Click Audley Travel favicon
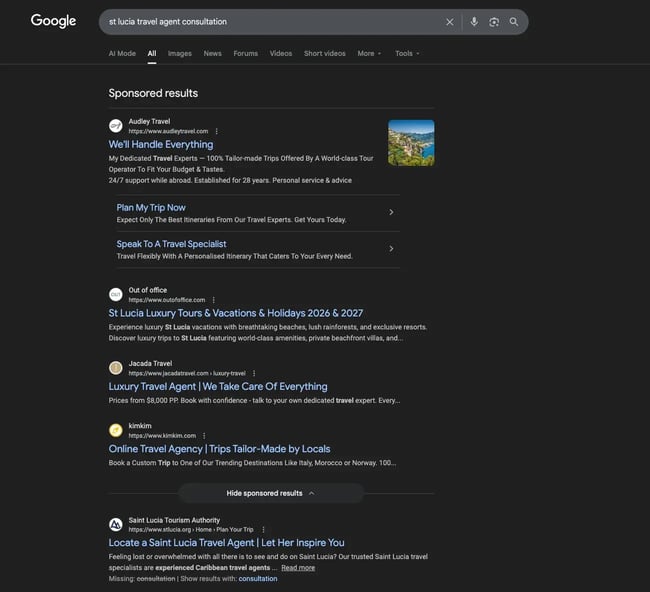Screen dimensions: 650x592 [116, 126]
